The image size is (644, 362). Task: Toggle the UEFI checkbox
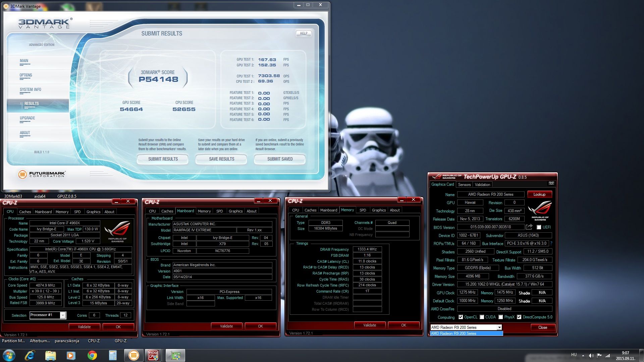539,227
